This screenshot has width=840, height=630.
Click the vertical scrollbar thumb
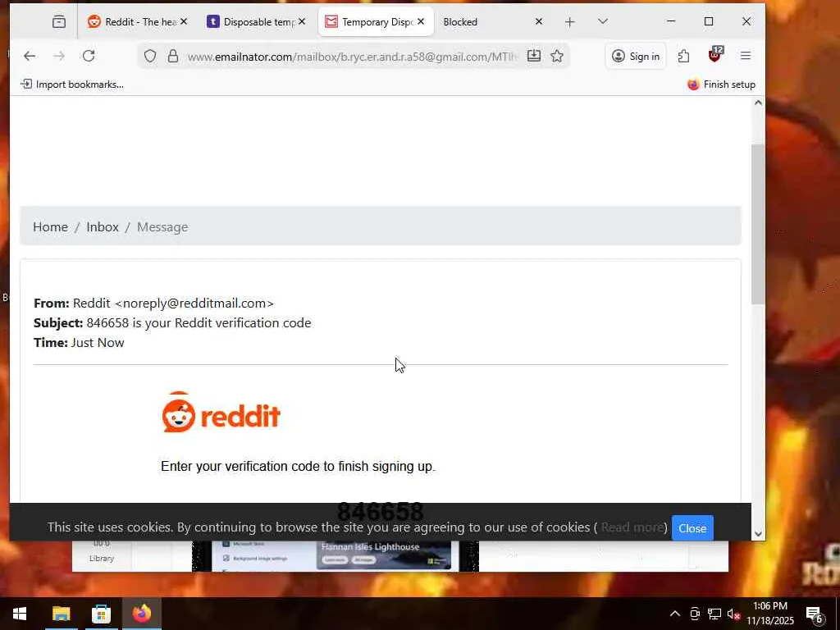coord(758,225)
